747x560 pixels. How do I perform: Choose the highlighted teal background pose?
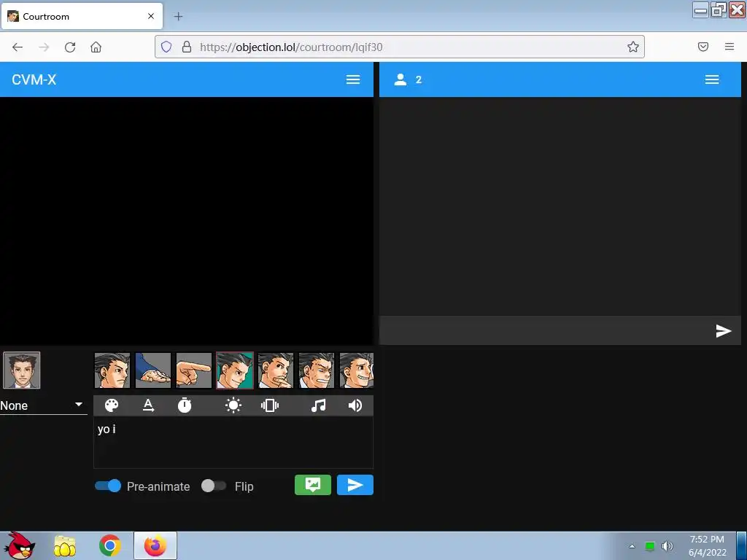coord(235,370)
